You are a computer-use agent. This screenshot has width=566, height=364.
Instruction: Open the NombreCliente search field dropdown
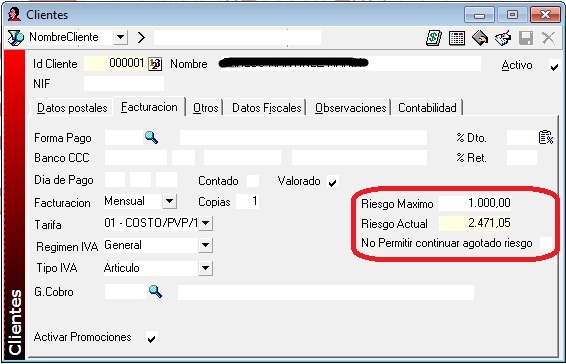pos(121,37)
